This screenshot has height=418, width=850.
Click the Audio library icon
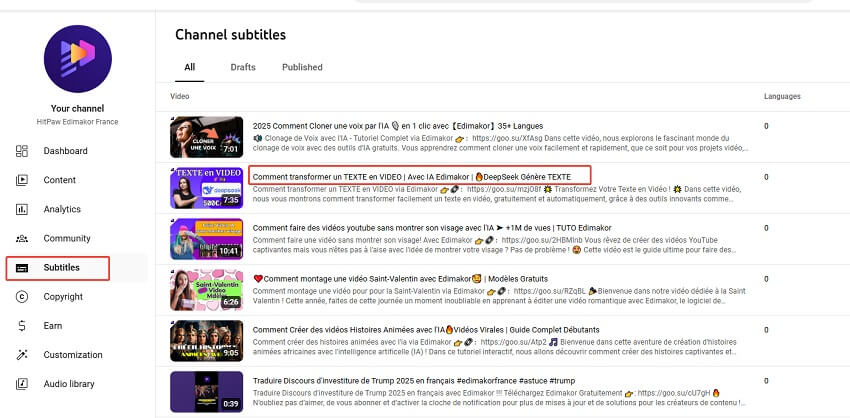[x=22, y=384]
